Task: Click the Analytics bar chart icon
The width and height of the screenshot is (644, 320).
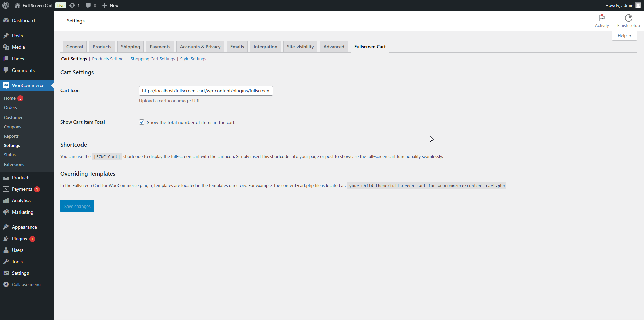Action: click(6, 200)
